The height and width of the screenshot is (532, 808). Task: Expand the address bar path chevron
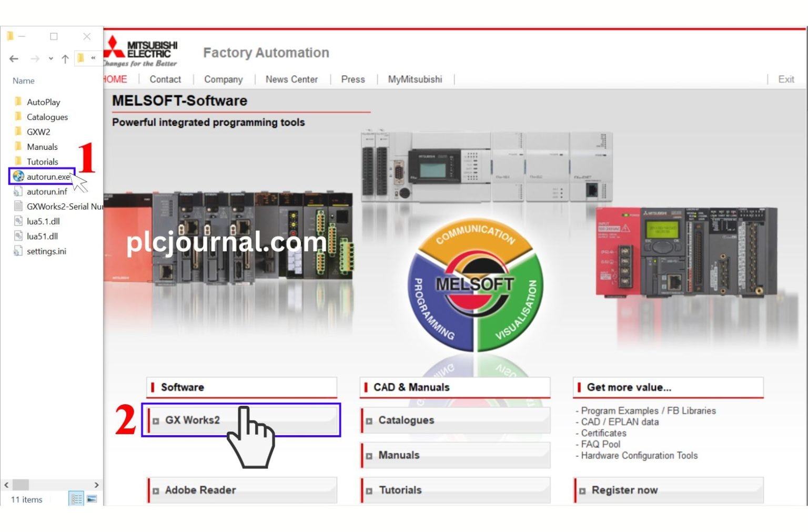point(93,58)
